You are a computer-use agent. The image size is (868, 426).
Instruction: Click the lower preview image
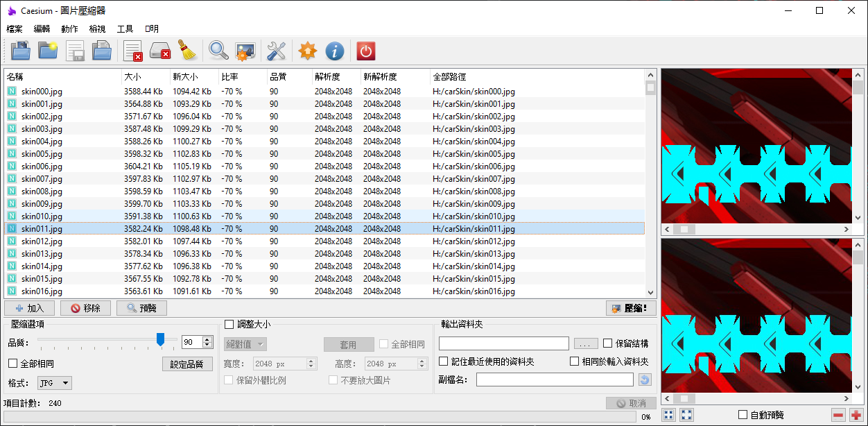(x=756, y=316)
